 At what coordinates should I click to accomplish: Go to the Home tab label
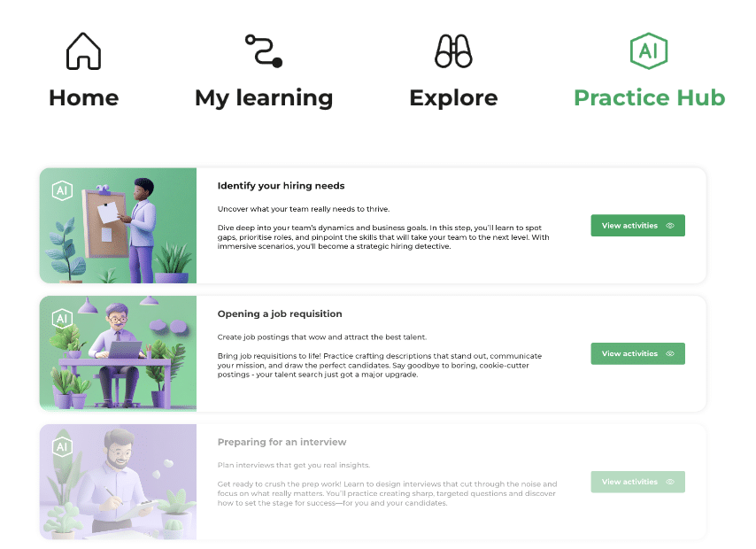pos(84,98)
